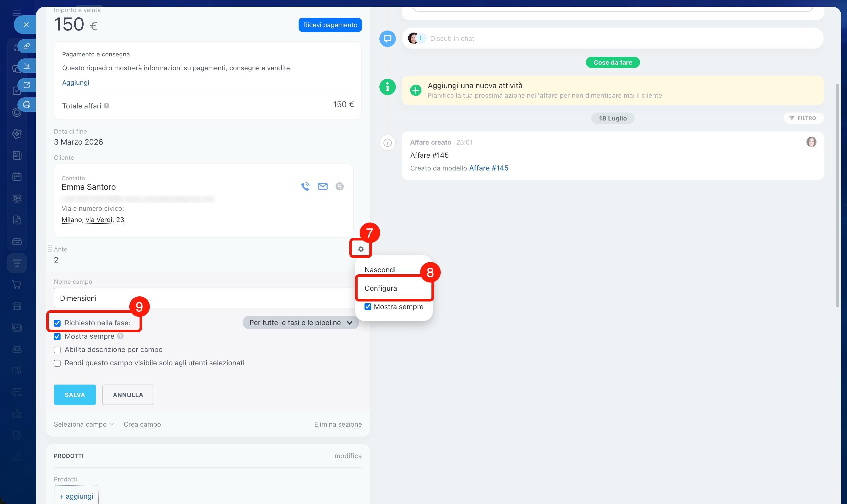Image resolution: width=847 pixels, height=504 pixels.
Task: Click the Data di fine value 3 Marzo 2026
Action: (78, 142)
